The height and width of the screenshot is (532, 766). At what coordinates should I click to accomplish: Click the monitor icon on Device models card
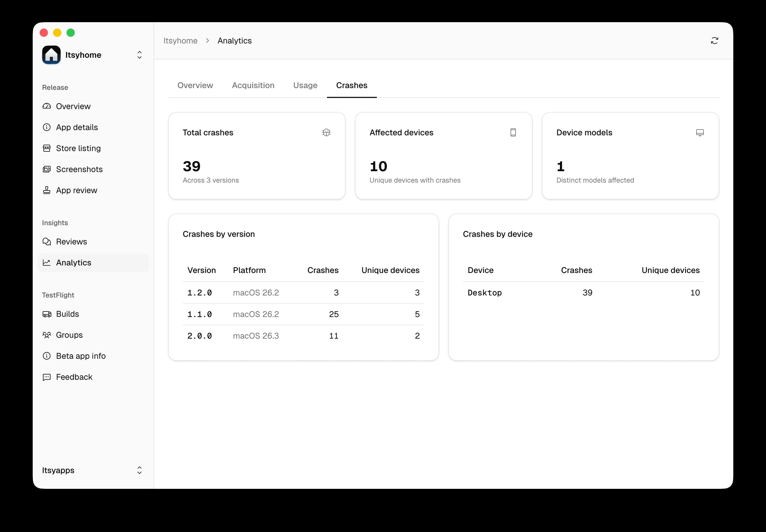pos(700,132)
